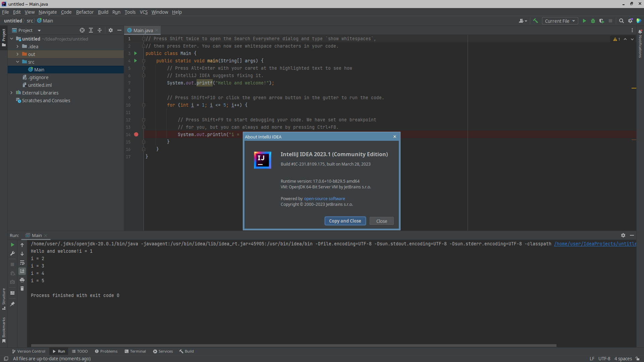This screenshot has width=644, height=362.
Task: Toggle scroll to end in Run console
Action: (x=22, y=271)
